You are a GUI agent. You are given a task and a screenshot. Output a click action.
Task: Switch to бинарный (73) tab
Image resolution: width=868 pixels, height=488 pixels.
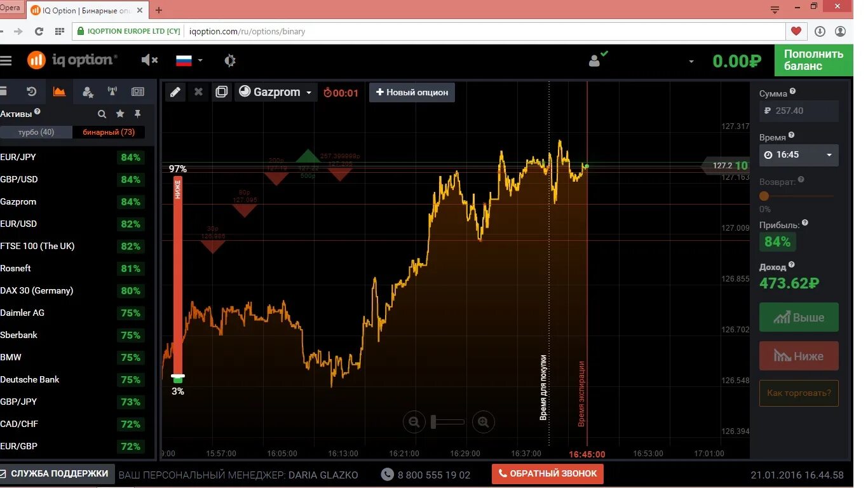109,132
